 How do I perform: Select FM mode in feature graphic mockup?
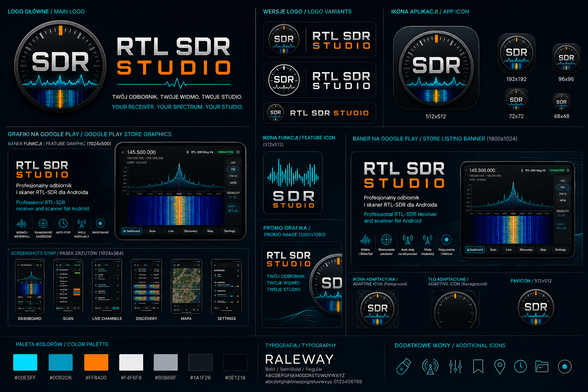[x=233, y=169]
